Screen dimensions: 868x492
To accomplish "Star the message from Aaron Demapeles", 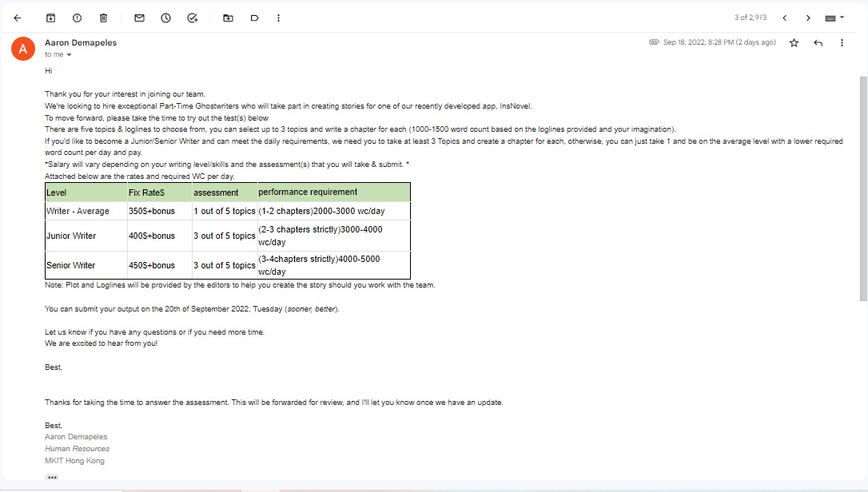I will point(794,43).
